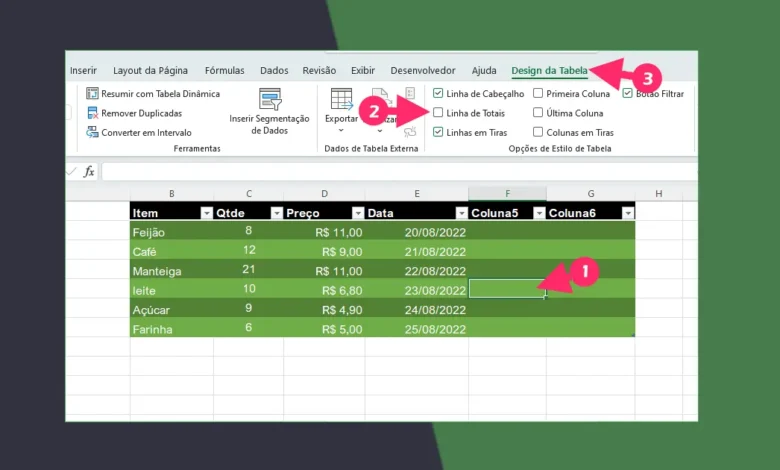Click Inserir Segmentação de Dados

[270, 112]
